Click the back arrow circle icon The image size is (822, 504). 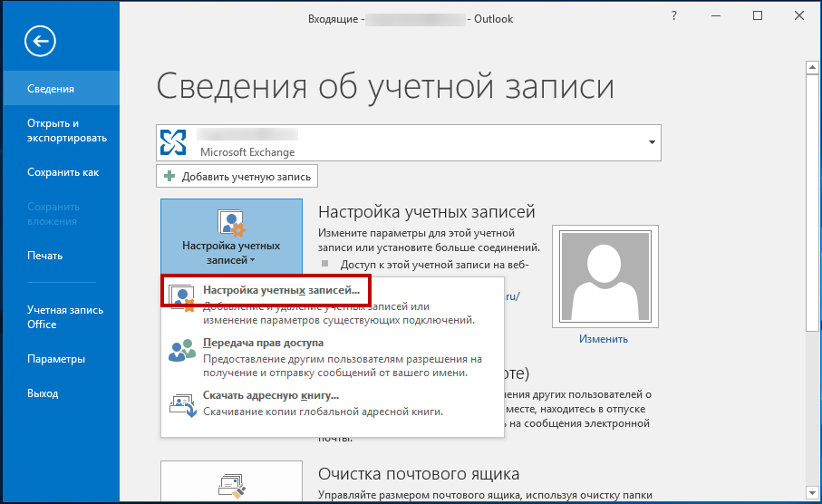point(40,41)
